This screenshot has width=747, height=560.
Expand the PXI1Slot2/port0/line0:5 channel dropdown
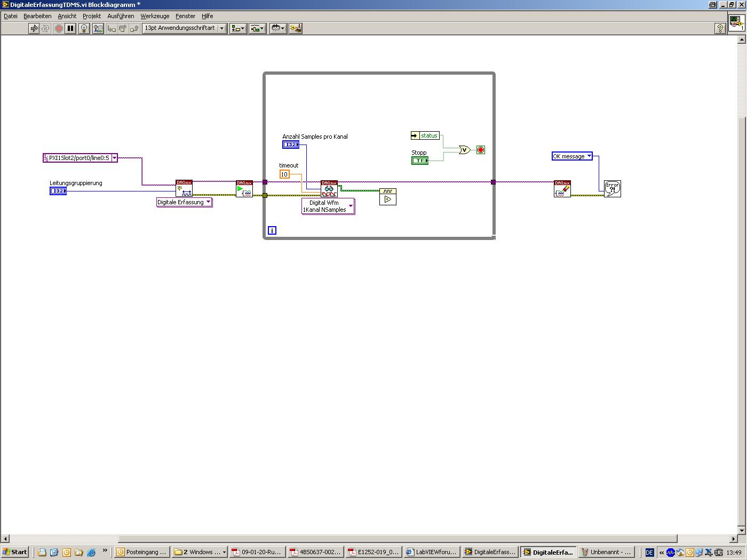114,158
